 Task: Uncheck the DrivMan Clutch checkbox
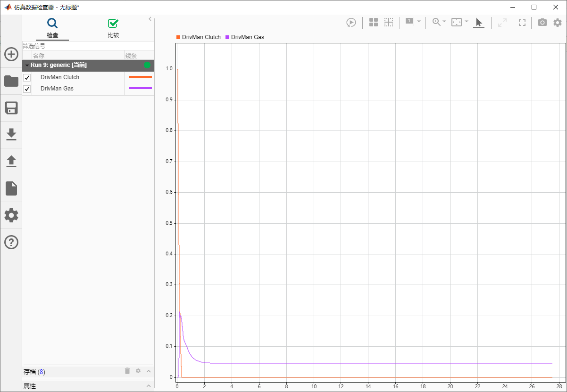click(x=27, y=78)
